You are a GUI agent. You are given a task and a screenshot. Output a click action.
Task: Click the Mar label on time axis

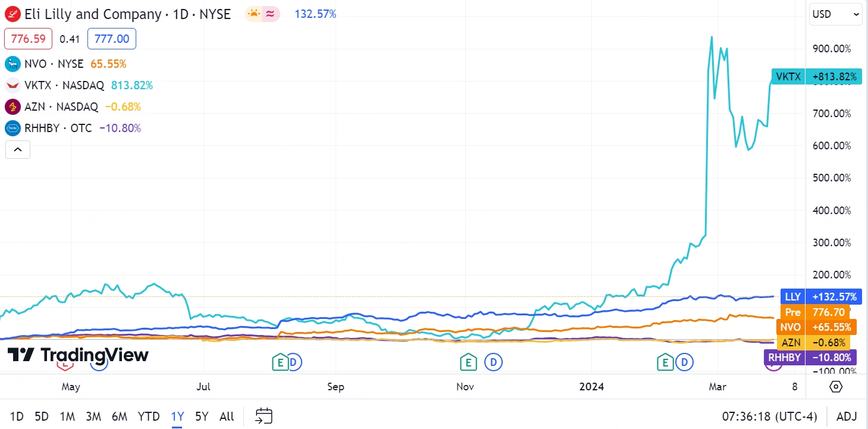click(717, 387)
